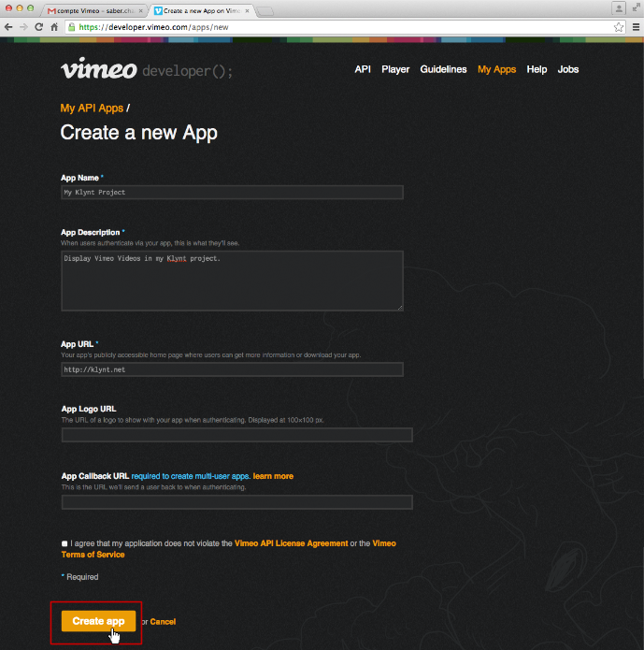Click the address bar URL
644x650 pixels.
(x=153, y=27)
